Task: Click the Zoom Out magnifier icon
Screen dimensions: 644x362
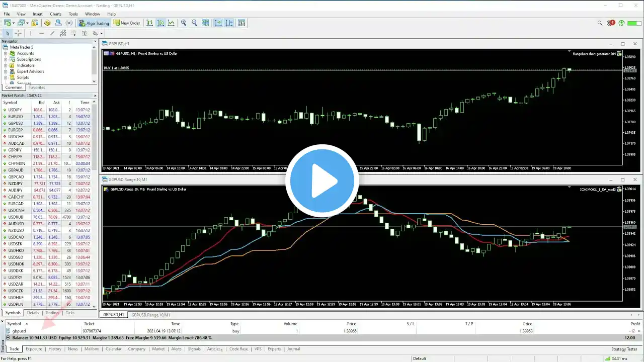Action: coord(194,23)
